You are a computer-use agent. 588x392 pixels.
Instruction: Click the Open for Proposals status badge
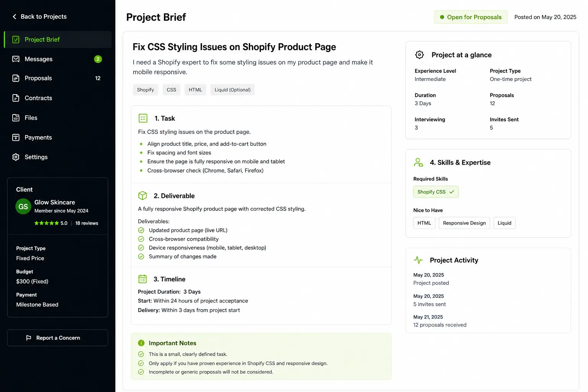coord(470,17)
